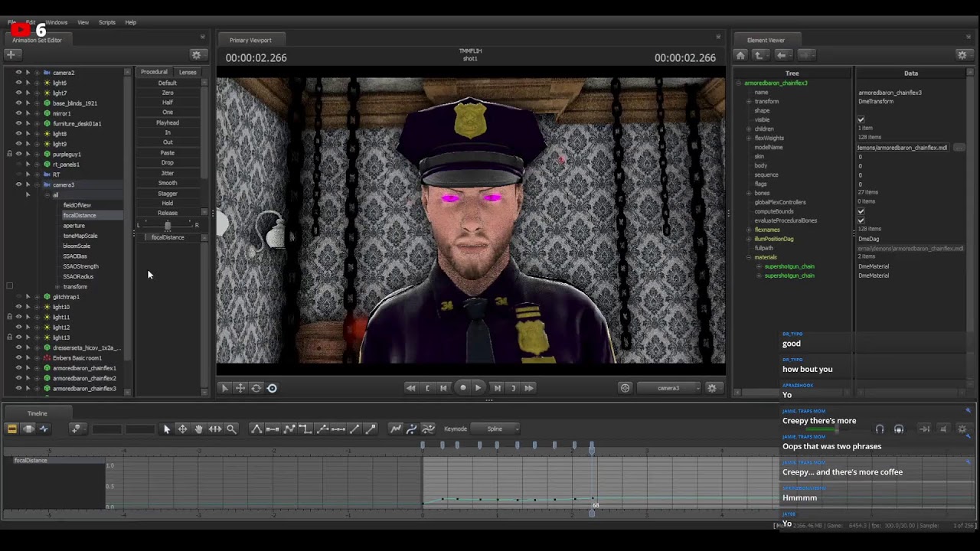The width and height of the screenshot is (980, 551).
Task: Click the record button in viewport
Action: [462, 388]
